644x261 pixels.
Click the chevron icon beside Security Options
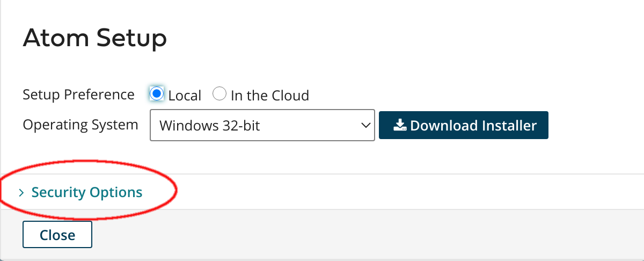click(x=21, y=192)
